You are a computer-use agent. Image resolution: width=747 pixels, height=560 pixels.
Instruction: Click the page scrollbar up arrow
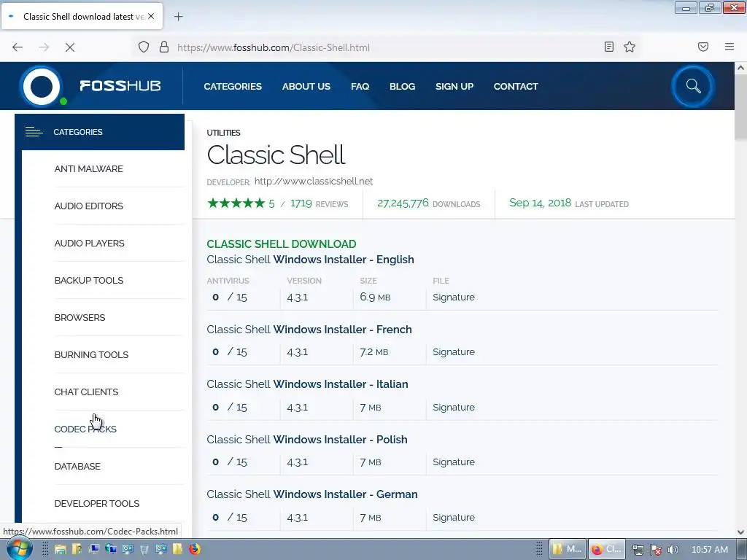[740, 68]
